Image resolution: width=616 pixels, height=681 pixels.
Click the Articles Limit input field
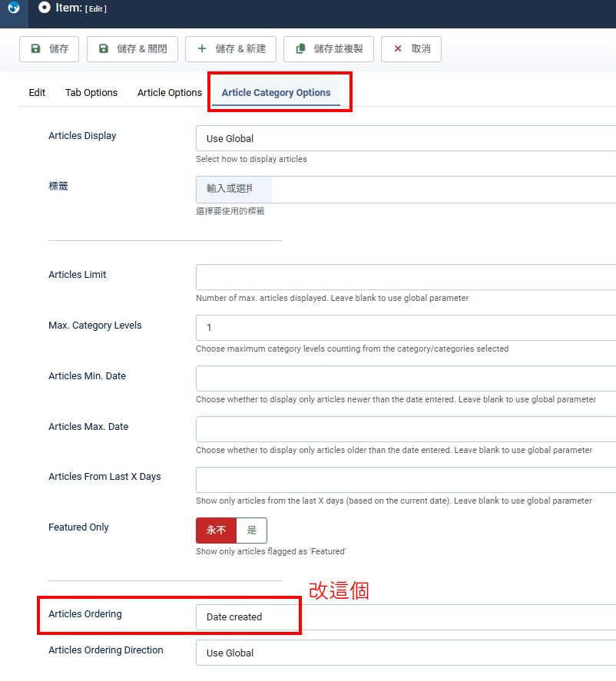click(406, 277)
